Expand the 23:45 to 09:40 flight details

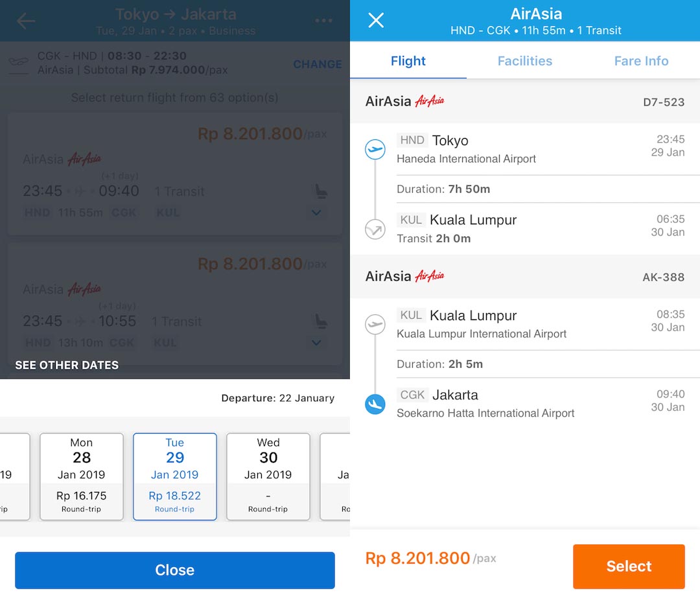coord(317,213)
